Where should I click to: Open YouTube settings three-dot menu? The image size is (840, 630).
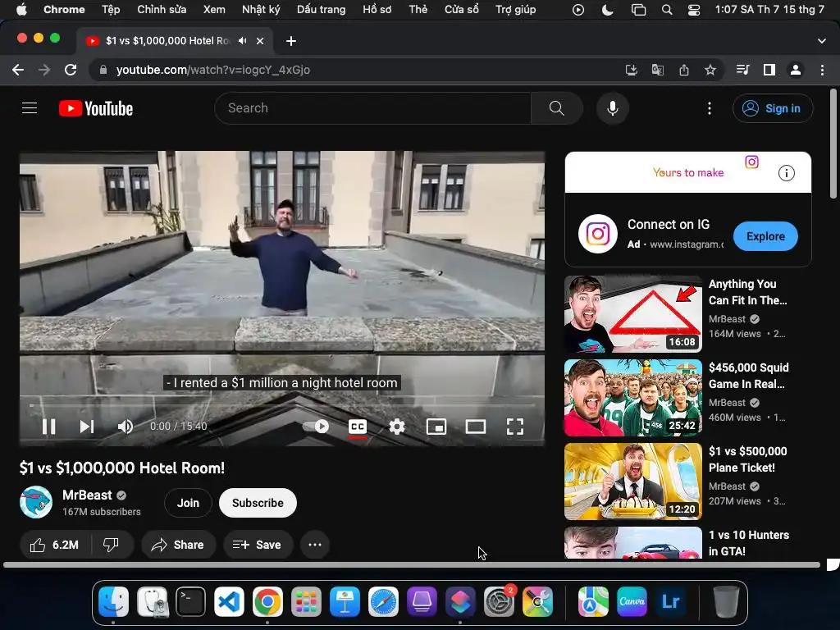tap(710, 108)
